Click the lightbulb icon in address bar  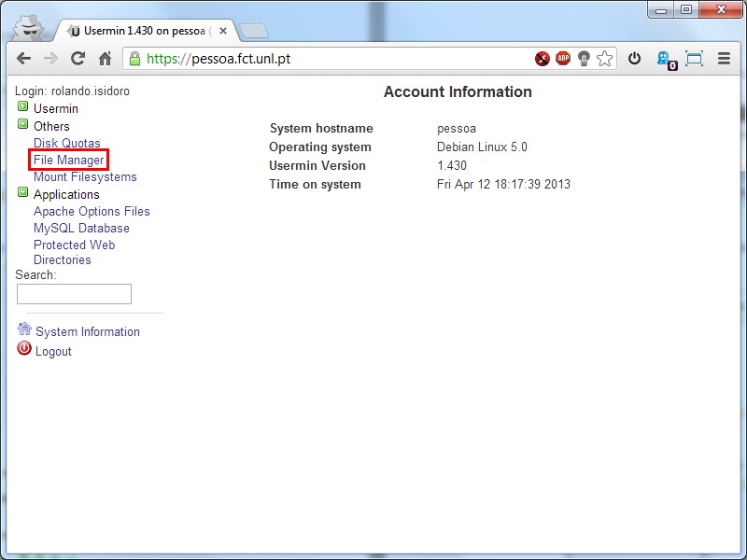coord(585,58)
